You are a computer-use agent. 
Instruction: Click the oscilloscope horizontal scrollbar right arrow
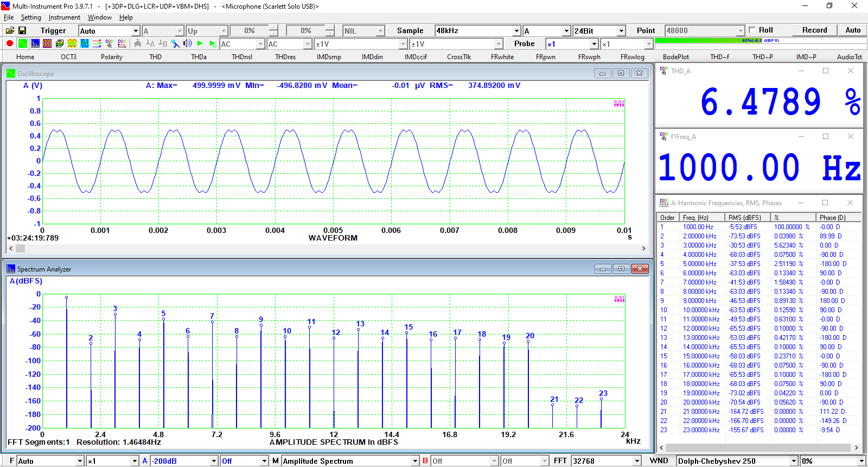point(644,249)
